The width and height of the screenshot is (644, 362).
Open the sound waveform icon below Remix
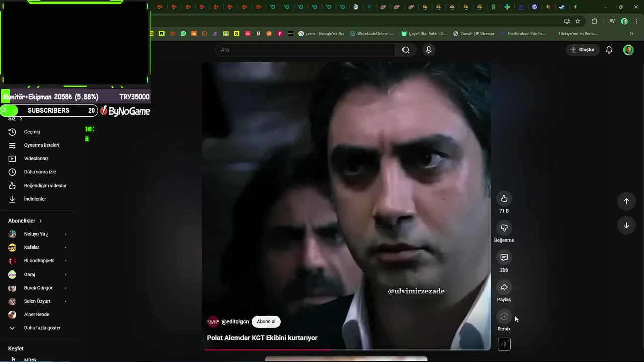coord(504,344)
